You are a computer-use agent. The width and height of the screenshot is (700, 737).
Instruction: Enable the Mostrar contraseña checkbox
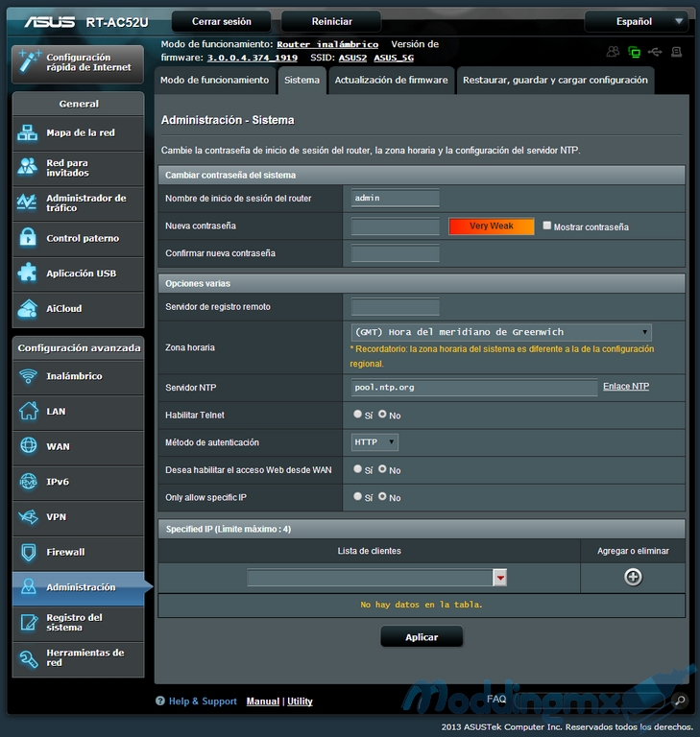pos(547,226)
